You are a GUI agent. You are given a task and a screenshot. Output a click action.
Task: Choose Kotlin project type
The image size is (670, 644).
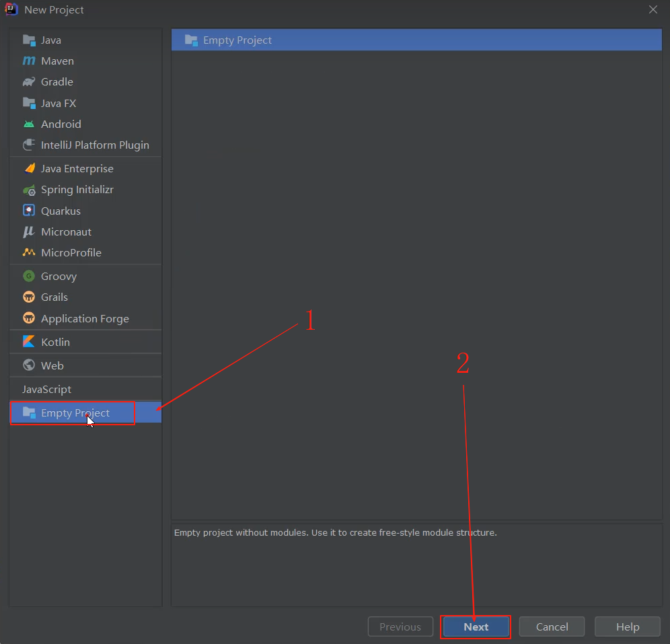(x=85, y=342)
